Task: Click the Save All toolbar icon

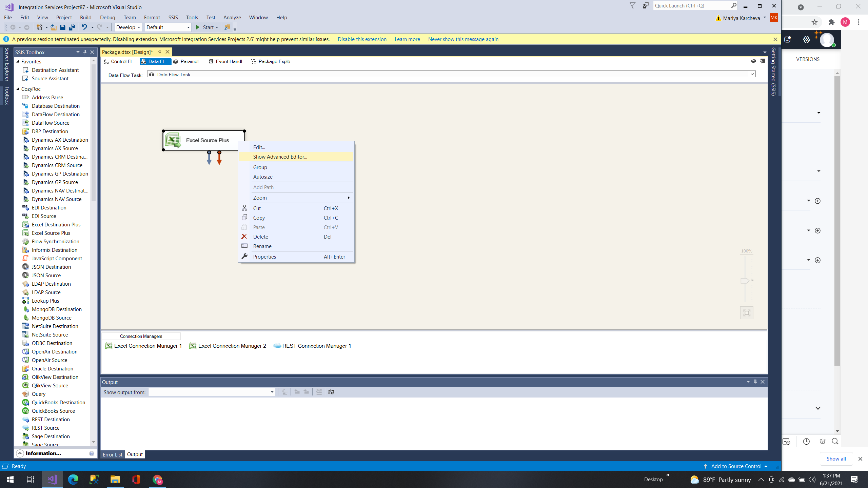Action: pyautogui.click(x=72, y=27)
